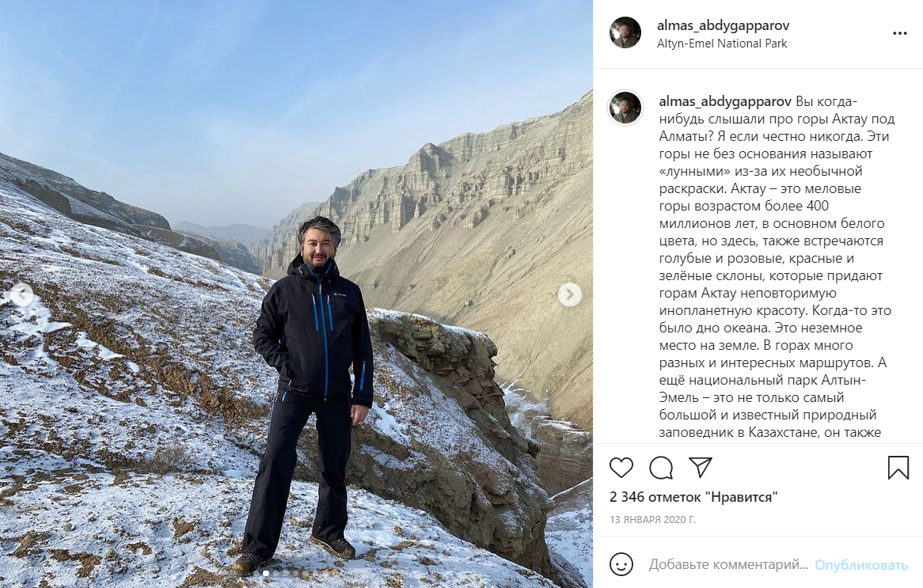The height and width of the screenshot is (588, 923).
Task: Open the three-dot options menu
Action: point(899,33)
